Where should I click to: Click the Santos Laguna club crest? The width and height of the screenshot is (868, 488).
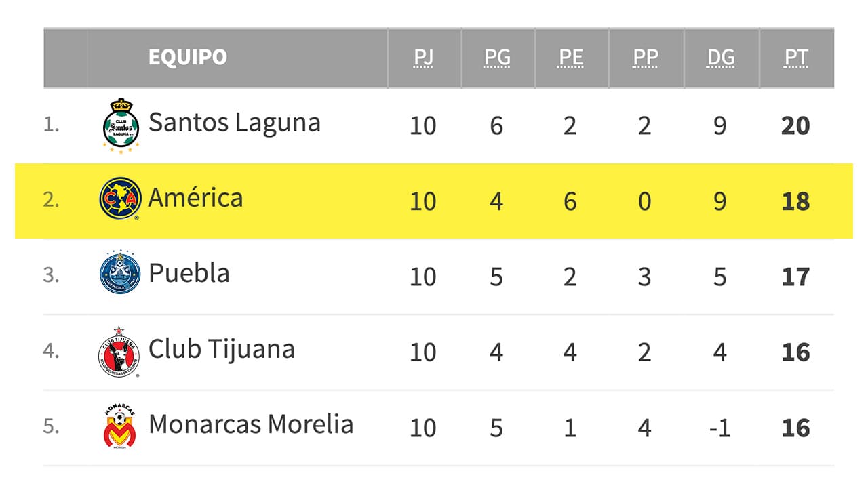point(121,125)
